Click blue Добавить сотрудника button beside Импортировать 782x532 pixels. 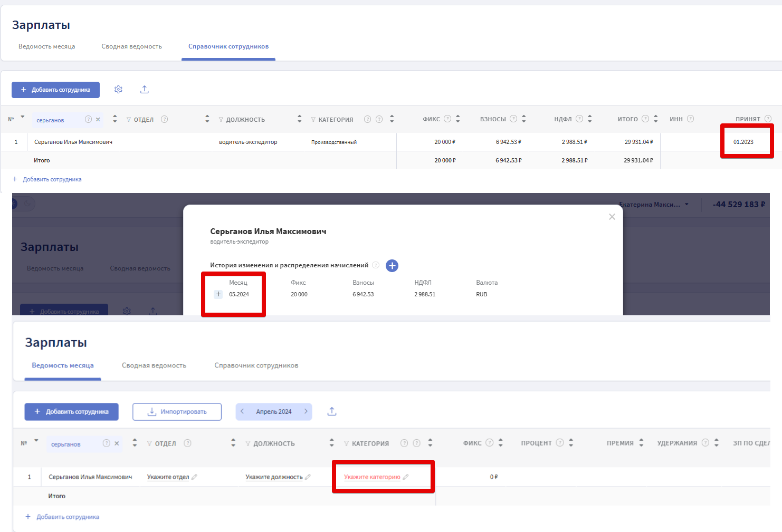coord(71,412)
